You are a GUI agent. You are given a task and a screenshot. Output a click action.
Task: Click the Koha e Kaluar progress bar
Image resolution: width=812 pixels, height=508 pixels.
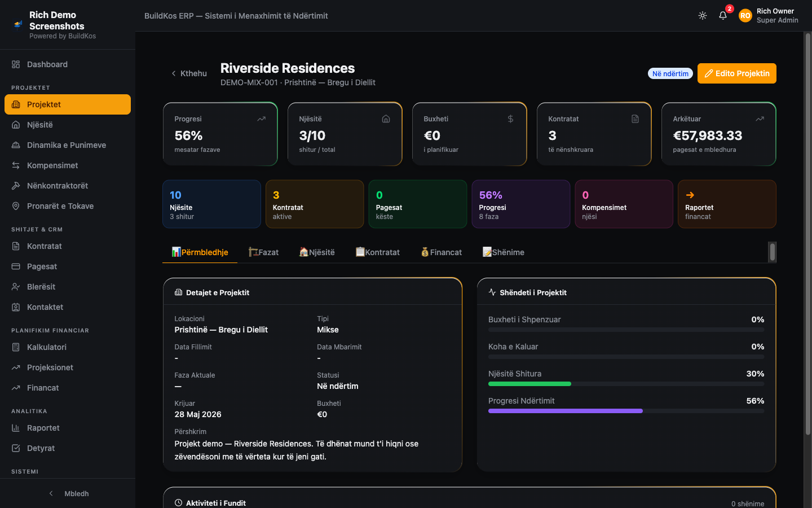click(x=626, y=357)
